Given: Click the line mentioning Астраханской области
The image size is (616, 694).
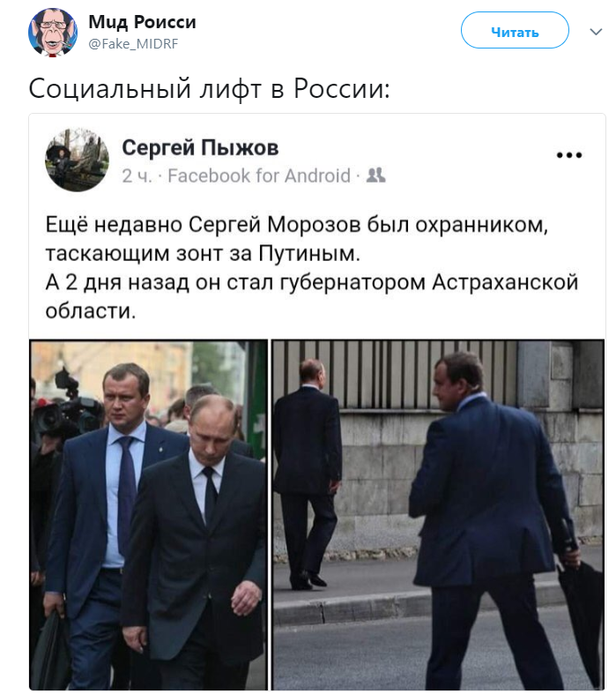Looking at the screenshot, I should coord(312,296).
